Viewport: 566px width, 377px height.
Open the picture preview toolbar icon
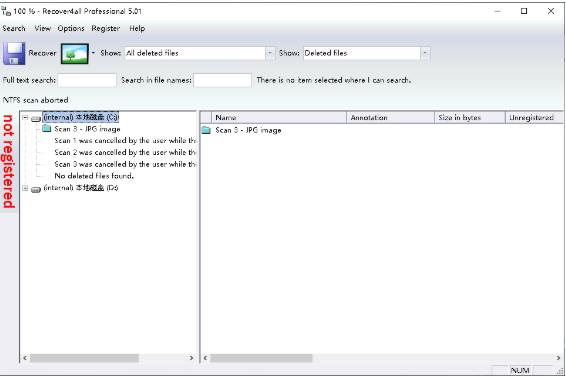click(75, 53)
